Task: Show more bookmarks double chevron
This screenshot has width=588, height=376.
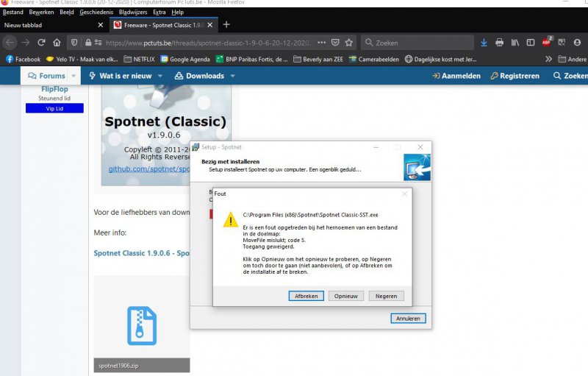Action: [x=548, y=59]
